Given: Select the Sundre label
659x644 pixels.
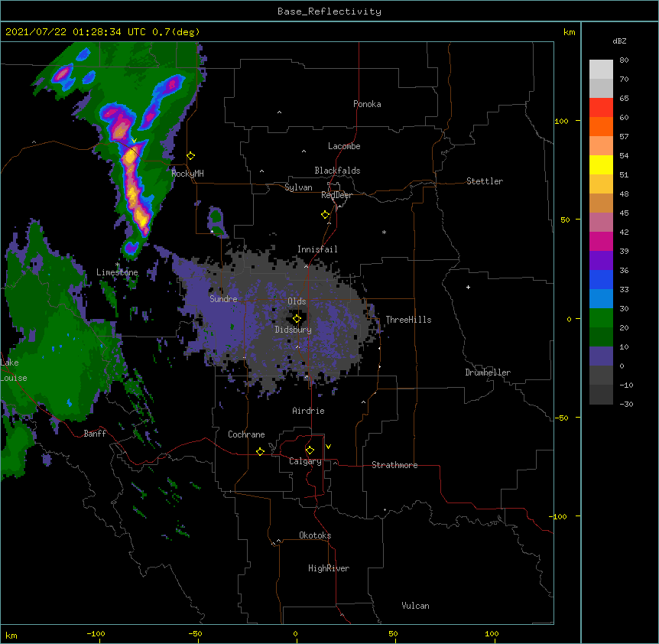Looking at the screenshot, I should click(x=223, y=299).
